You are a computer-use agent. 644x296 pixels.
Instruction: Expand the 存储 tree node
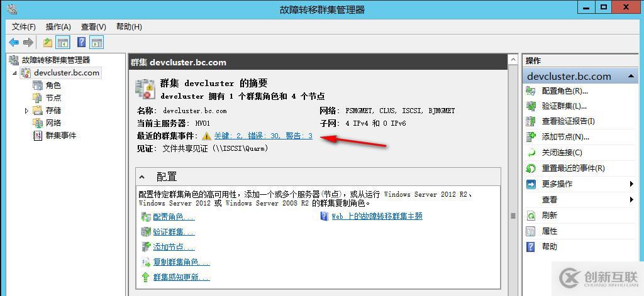click(26, 111)
